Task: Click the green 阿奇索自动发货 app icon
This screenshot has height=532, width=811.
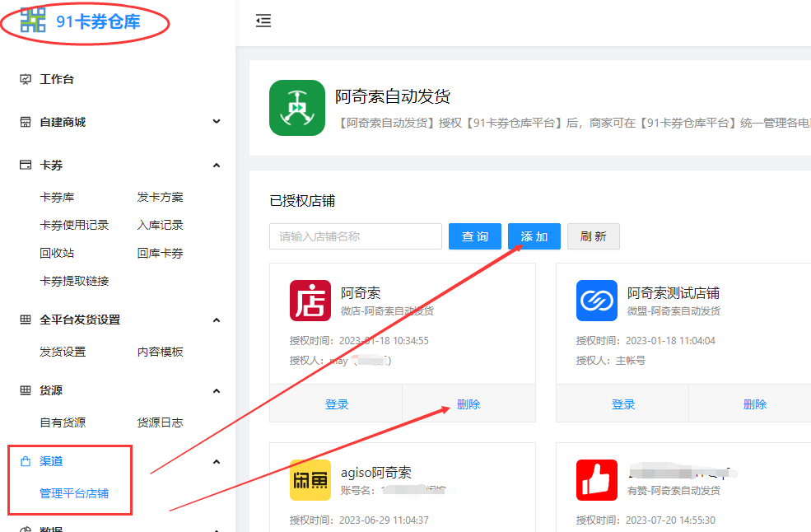Action: [297, 108]
